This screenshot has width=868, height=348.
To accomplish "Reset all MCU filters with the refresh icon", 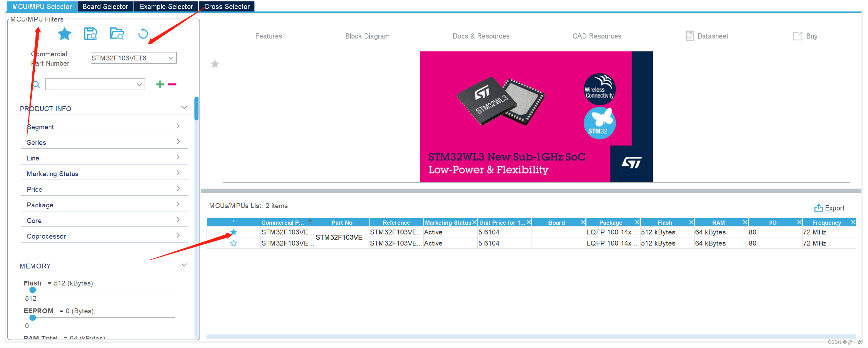I will coord(143,34).
